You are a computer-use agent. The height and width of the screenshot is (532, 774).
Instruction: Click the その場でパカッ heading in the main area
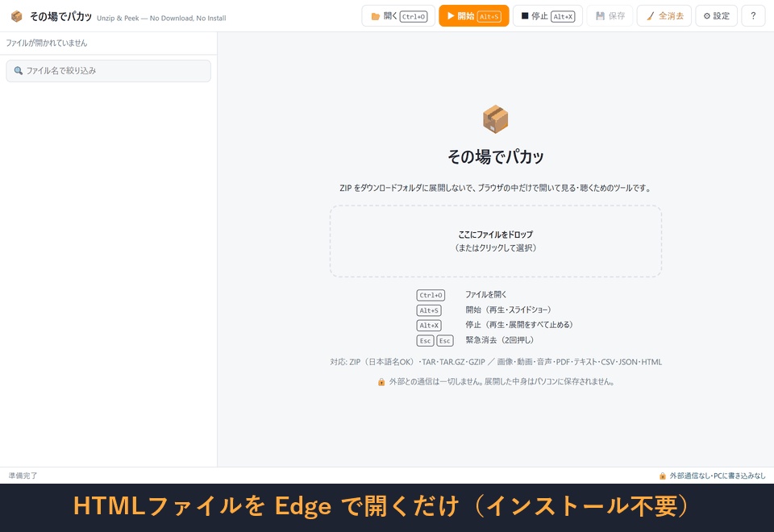coord(496,156)
